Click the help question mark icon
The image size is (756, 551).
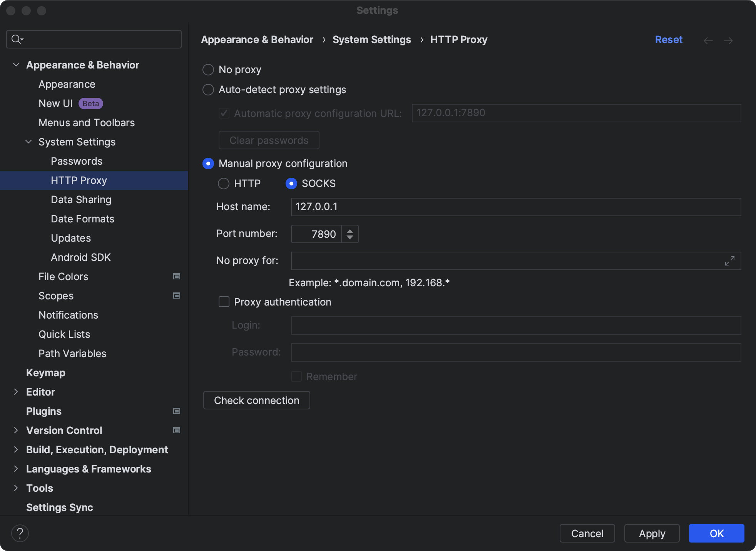click(20, 533)
